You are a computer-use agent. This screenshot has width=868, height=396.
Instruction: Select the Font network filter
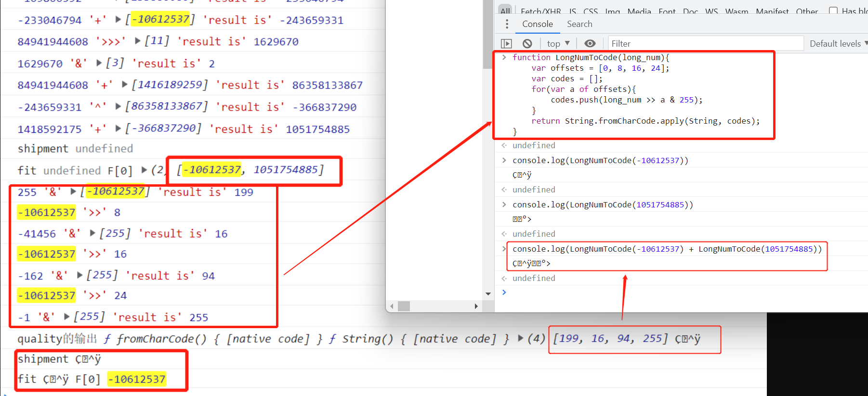pyautogui.click(x=667, y=11)
